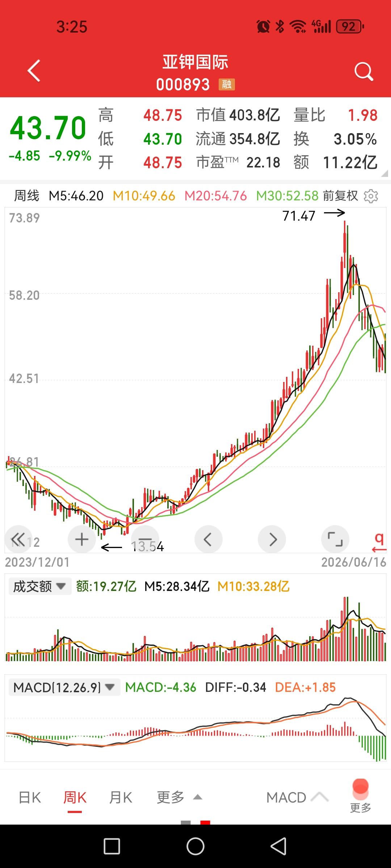Expand quote details corner triangle

(384, 173)
